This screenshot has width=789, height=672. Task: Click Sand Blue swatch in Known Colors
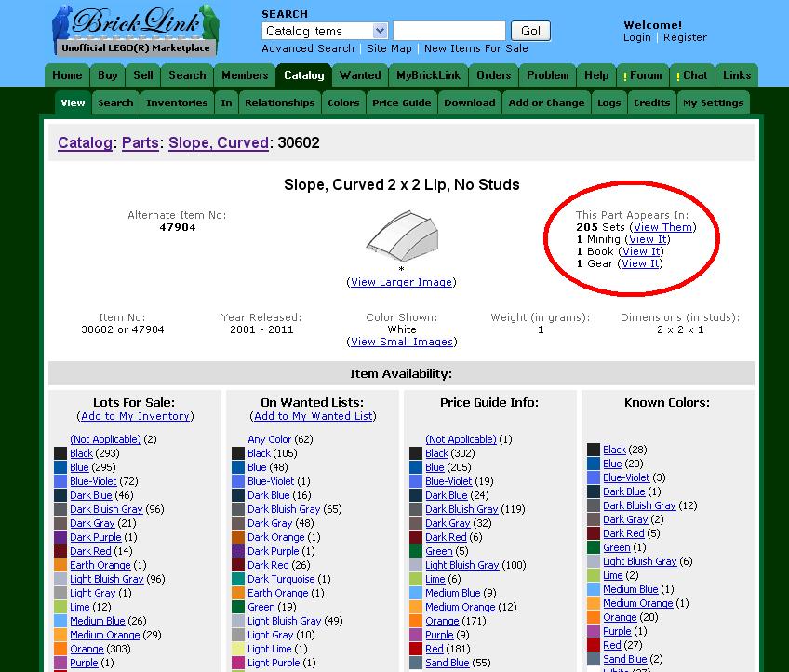[594, 659]
